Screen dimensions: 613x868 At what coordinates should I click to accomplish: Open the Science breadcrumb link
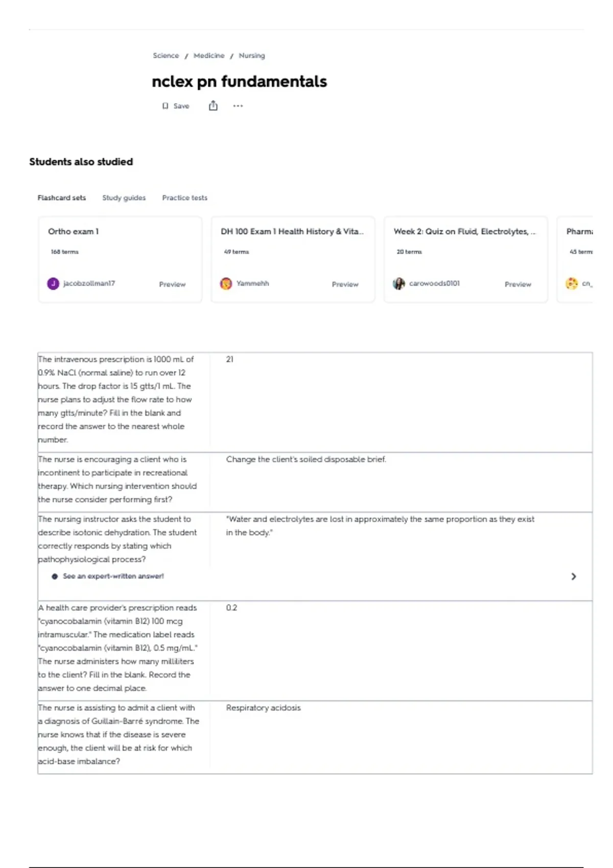tap(166, 56)
